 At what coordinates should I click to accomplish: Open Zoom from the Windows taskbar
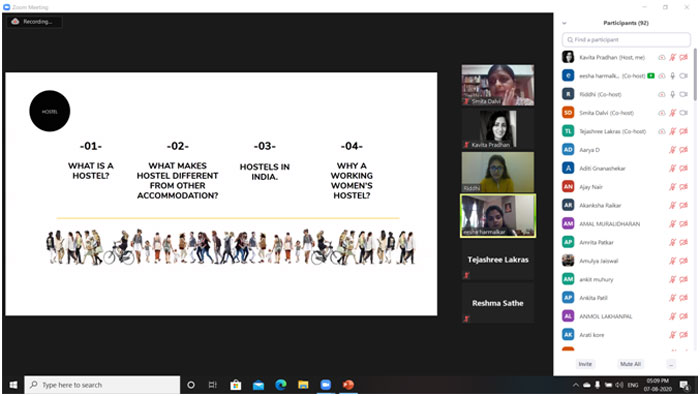325,384
